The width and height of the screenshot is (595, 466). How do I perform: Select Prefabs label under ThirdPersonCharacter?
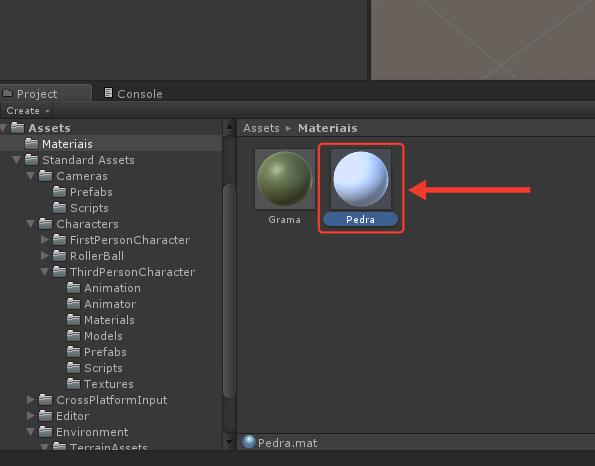pyautogui.click(x=105, y=352)
